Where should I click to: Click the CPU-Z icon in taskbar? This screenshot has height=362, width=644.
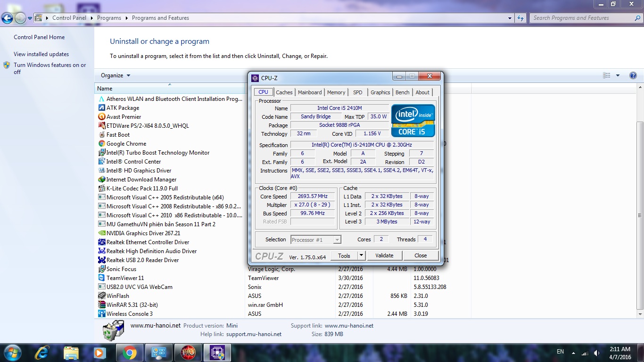[217, 353]
